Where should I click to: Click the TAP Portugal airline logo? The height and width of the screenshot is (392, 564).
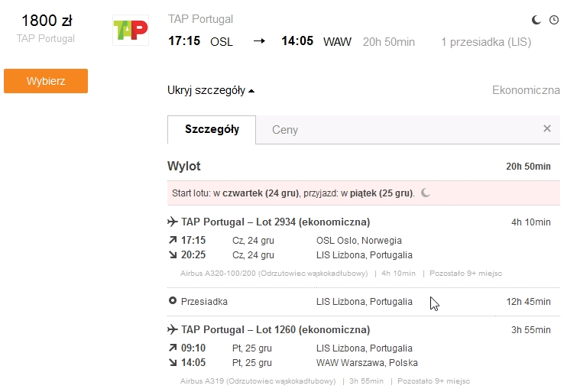[131, 31]
